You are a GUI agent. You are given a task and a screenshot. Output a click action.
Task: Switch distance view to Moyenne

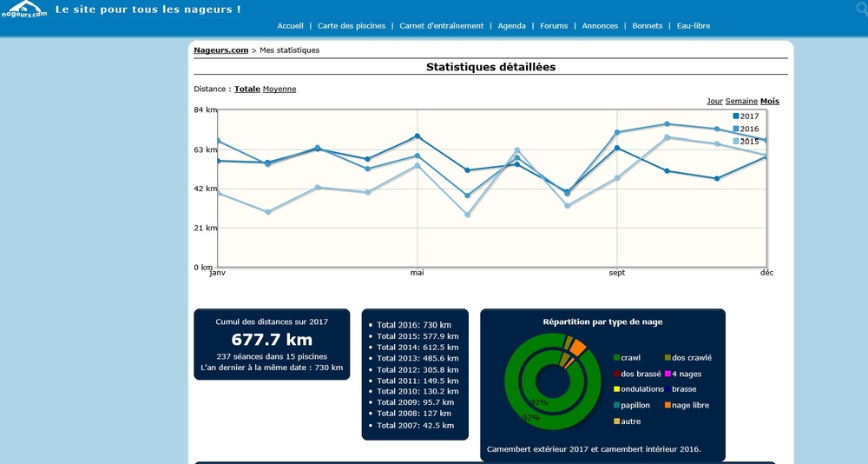coord(279,89)
